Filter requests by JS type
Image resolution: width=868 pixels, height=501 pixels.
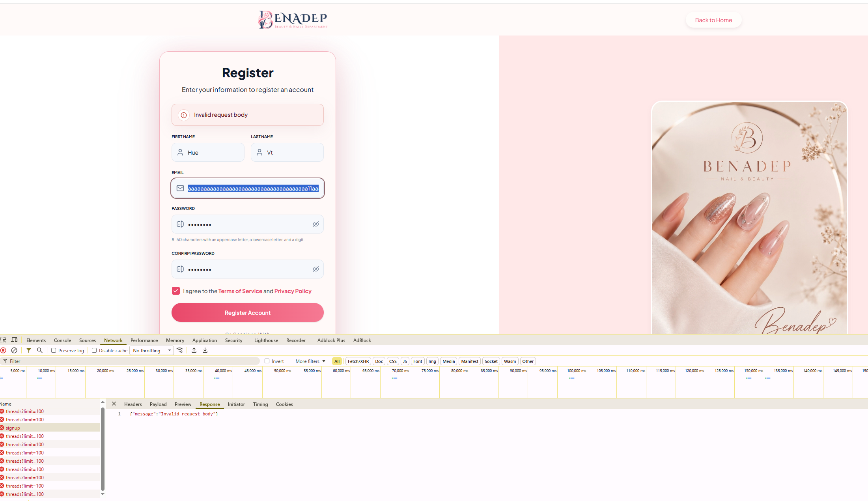(405, 361)
